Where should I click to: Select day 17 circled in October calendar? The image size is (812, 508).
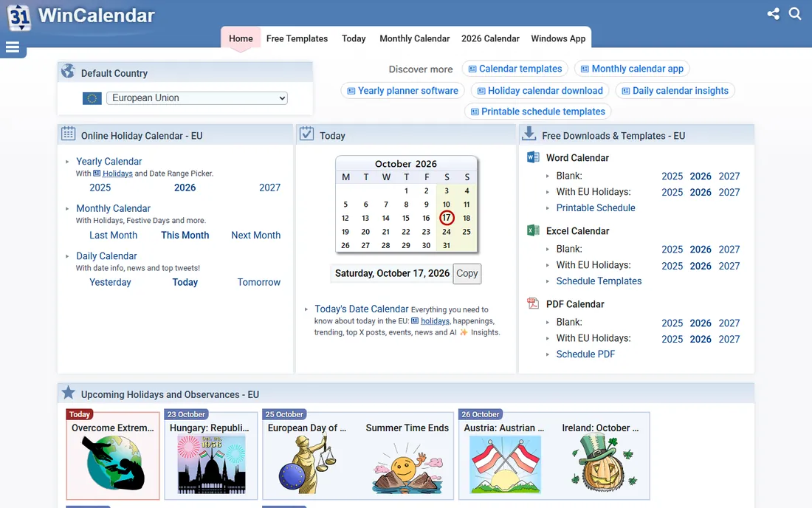[x=447, y=218]
